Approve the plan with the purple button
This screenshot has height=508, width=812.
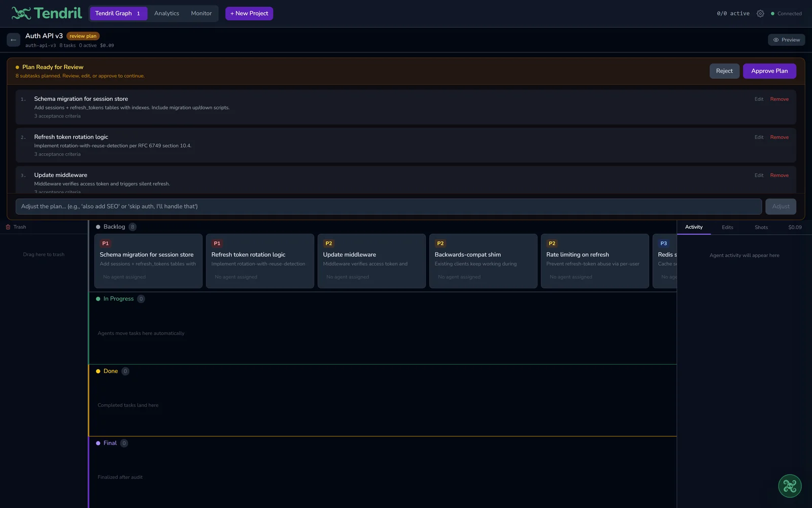coord(769,71)
